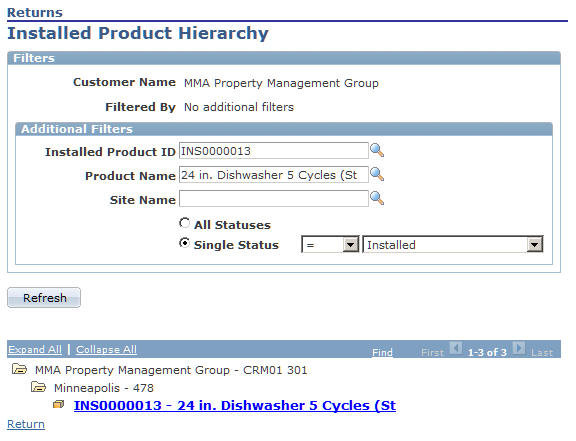Screen dimensions: 576x441
Task: Focus the Product Name field
Action: [x=274, y=175]
